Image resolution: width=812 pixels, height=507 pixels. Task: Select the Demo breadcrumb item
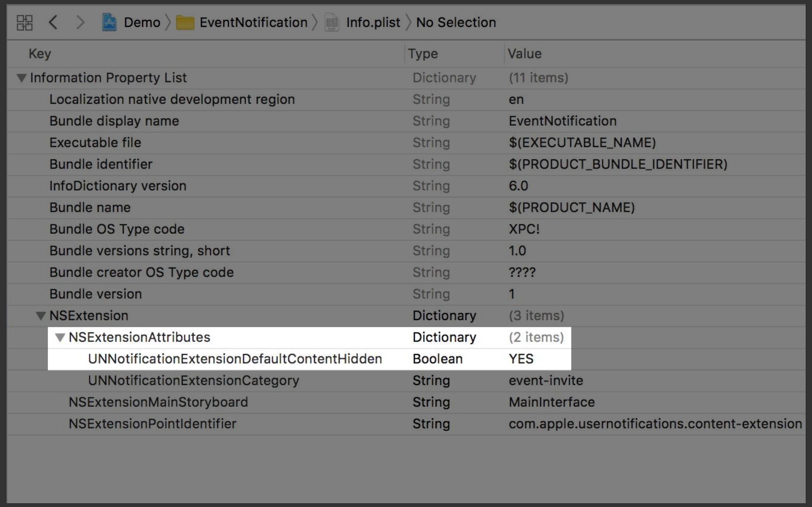142,22
